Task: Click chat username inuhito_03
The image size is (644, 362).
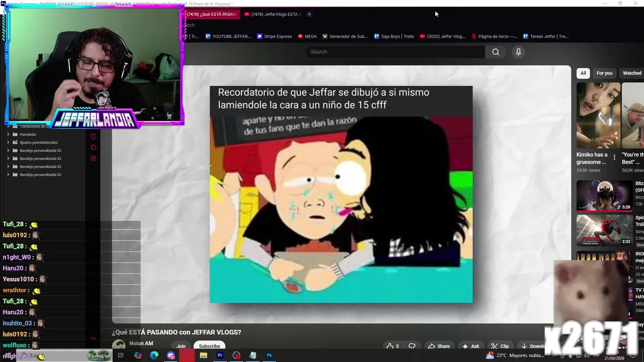Action: 17,323
